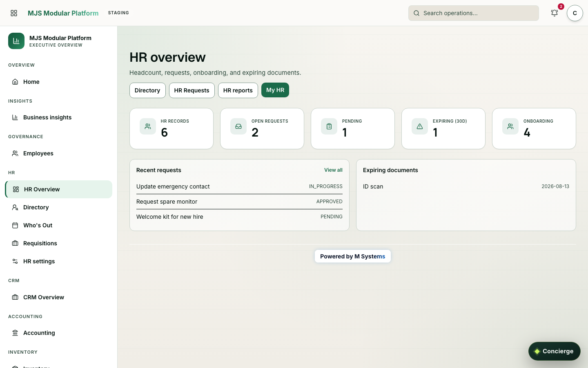Open Employees in sidebar
This screenshot has width=588, height=368.
[59, 153]
